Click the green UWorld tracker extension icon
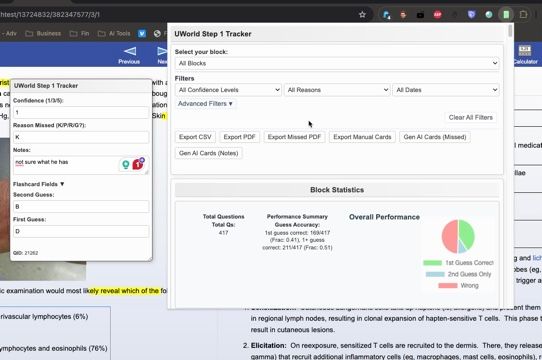 [x=506, y=15]
